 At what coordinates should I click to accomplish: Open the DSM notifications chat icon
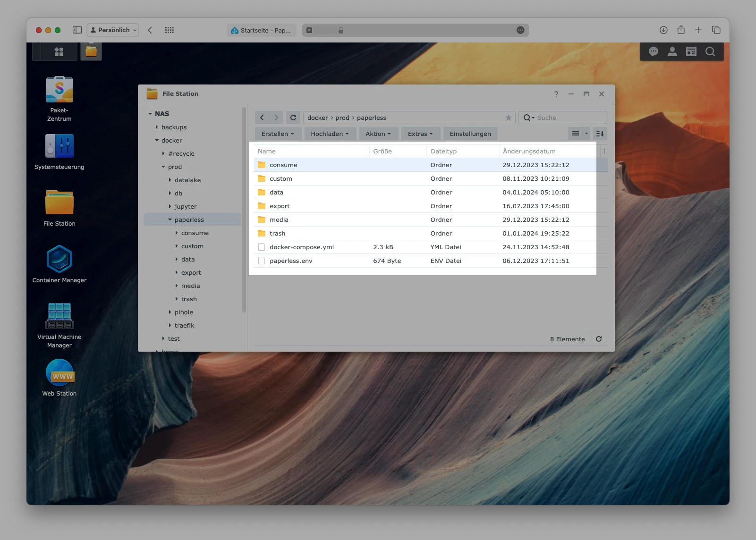654,52
